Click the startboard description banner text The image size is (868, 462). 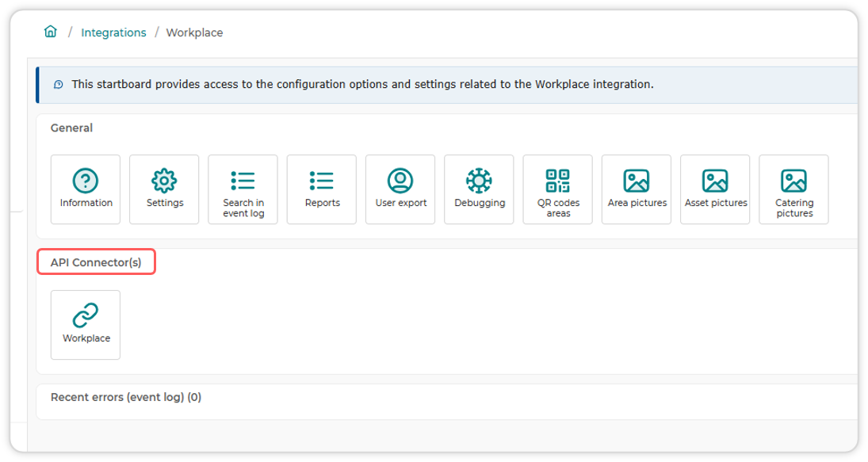[362, 84]
